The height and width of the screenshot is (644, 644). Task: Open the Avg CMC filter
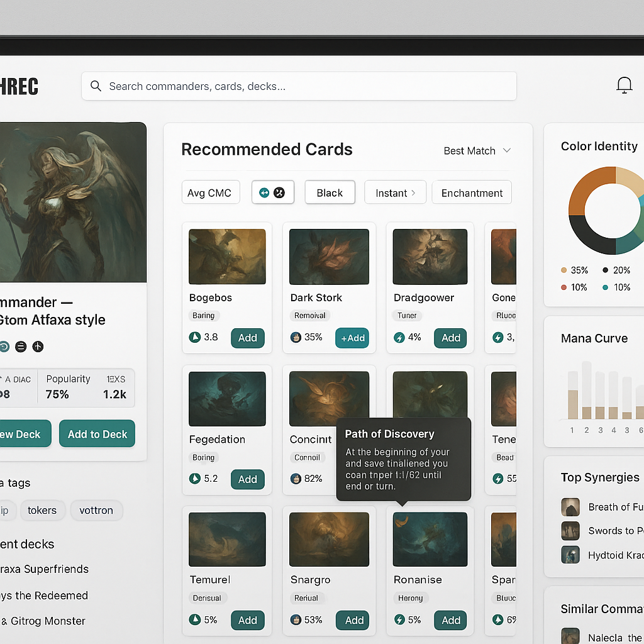pos(210,192)
